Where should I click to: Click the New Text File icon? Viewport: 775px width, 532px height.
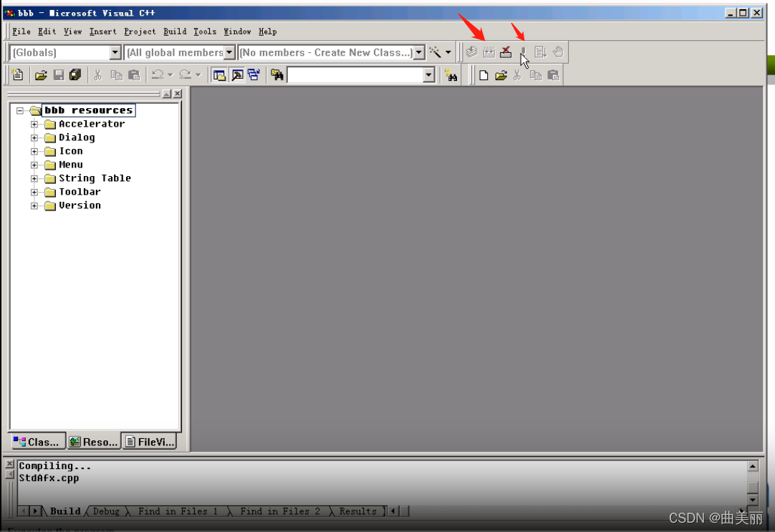17,75
